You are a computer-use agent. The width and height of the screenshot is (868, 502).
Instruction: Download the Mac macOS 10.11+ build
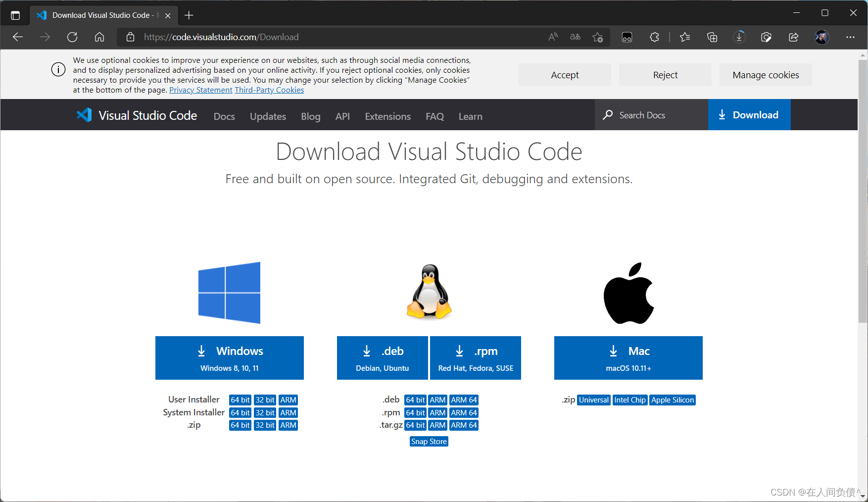(628, 358)
